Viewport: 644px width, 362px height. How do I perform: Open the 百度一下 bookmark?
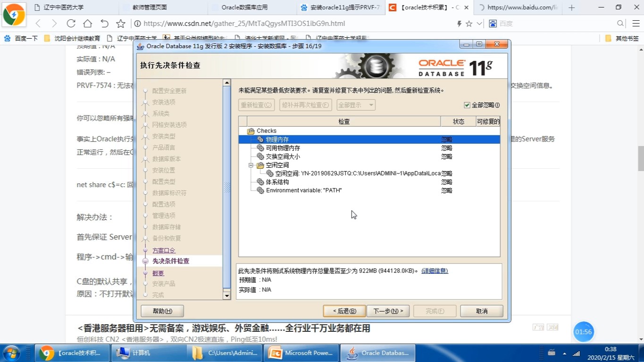(21, 38)
